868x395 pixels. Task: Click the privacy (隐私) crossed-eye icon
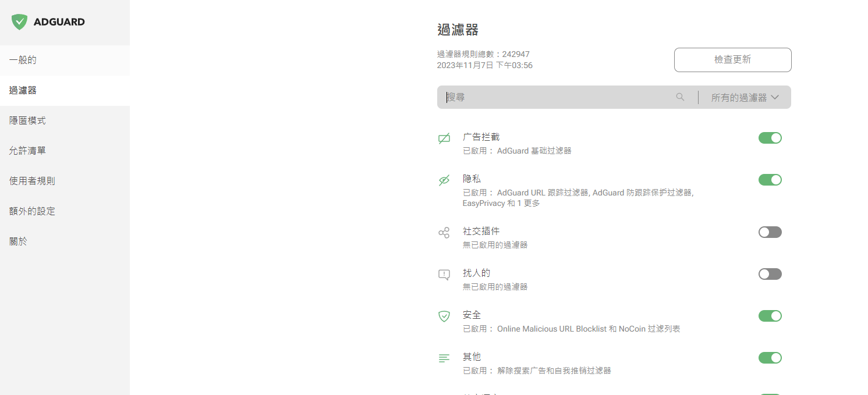tap(444, 180)
